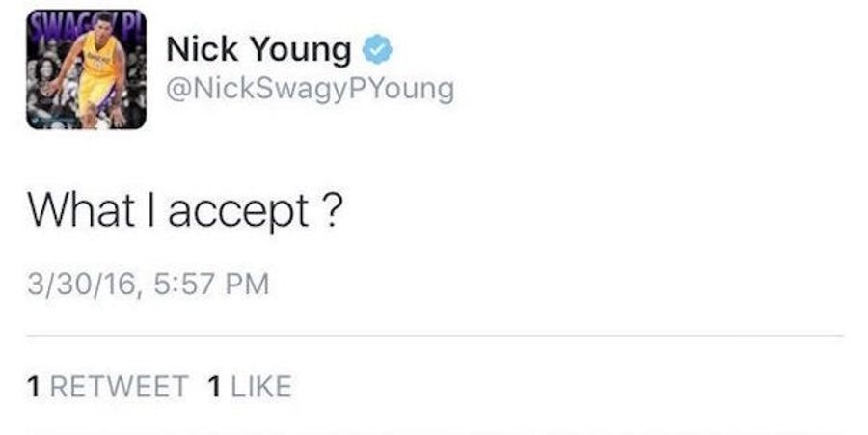Click the question mark ending the tweet
This screenshot has width=868, height=435.
point(331,210)
